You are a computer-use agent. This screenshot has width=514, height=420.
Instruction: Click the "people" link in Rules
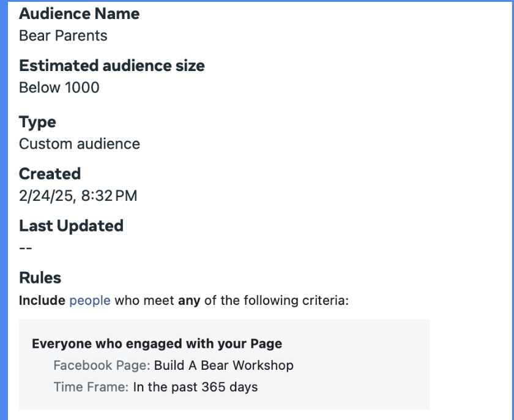pos(90,301)
